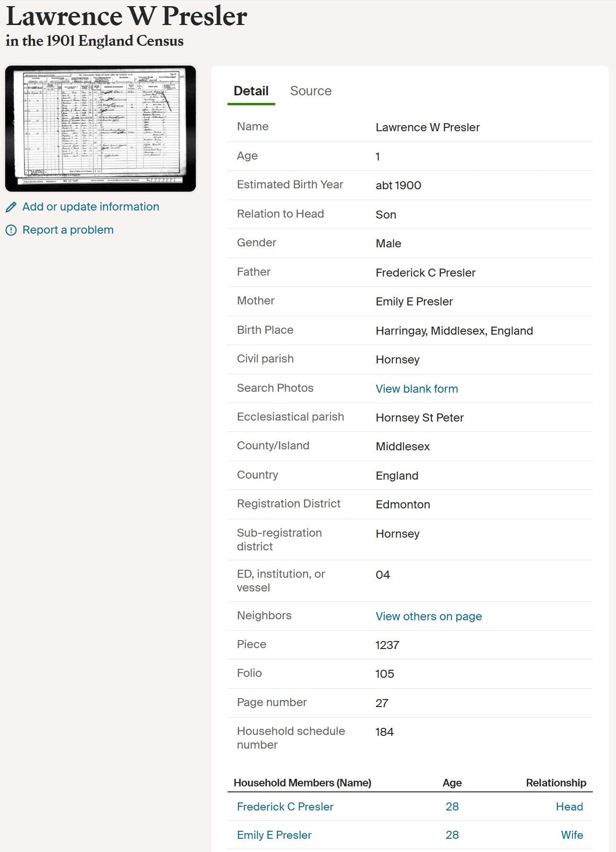This screenshot has height=852, width=616.
Task: Switch to the Source tab
Action: [311, 91]
